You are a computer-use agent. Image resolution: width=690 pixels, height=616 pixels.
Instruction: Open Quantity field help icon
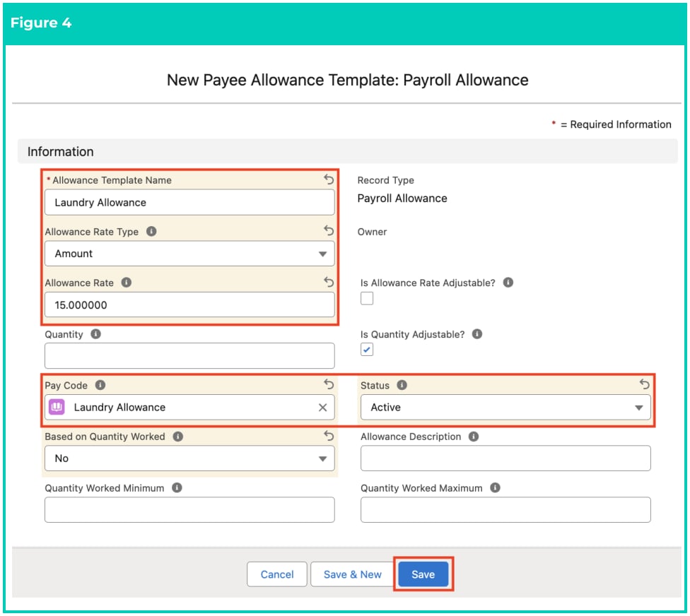pos(96,333)
